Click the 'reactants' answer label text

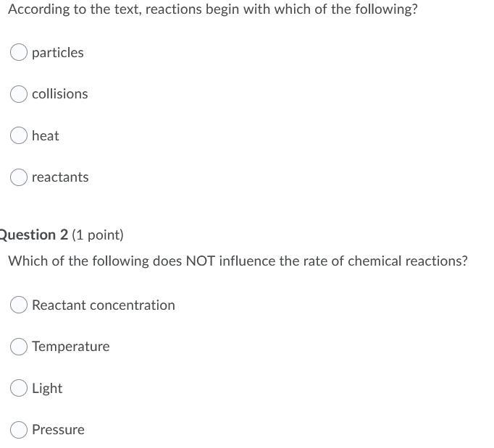pyautogui.click(x=60, y=177)
